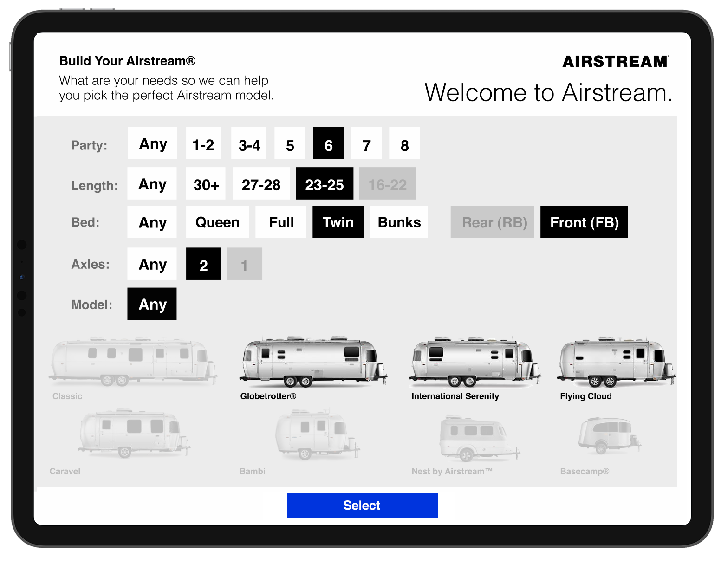
Task: Click the Classic model label
Action: [x=67, y=396]
